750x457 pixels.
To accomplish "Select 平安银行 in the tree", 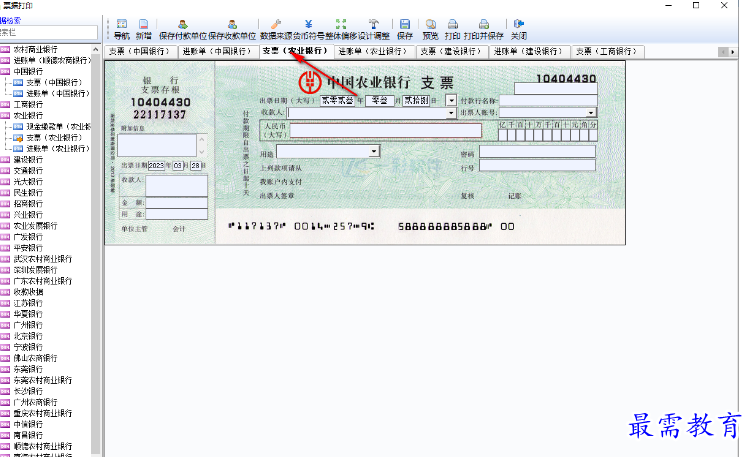I will [28, 248].
